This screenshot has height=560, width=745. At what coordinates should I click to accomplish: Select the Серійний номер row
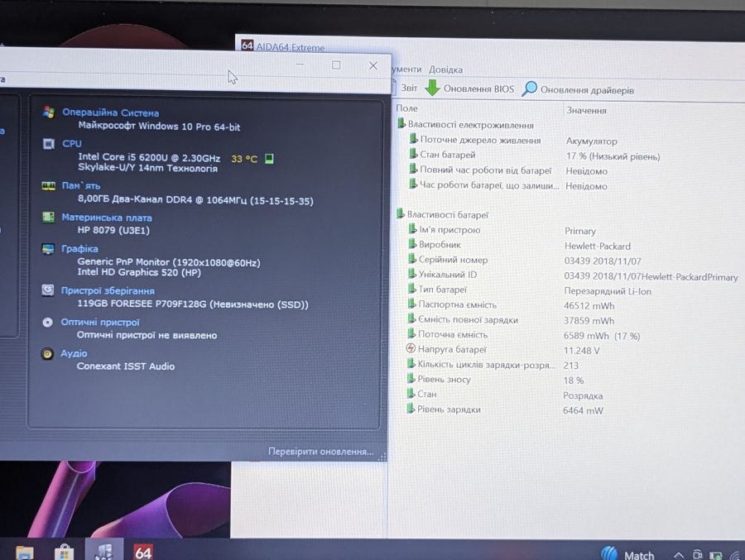525,261
